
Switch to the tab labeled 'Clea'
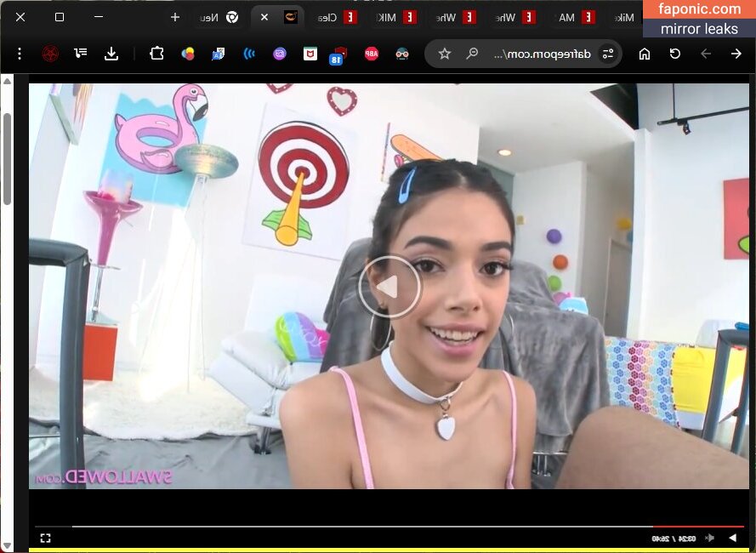[x=327, y=17]
